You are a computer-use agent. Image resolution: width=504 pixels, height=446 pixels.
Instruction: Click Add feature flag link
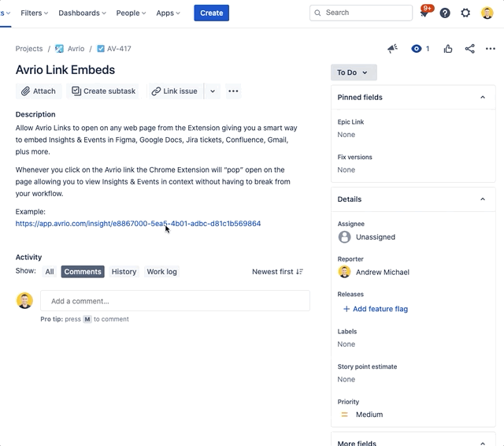(x=380, y=309)
